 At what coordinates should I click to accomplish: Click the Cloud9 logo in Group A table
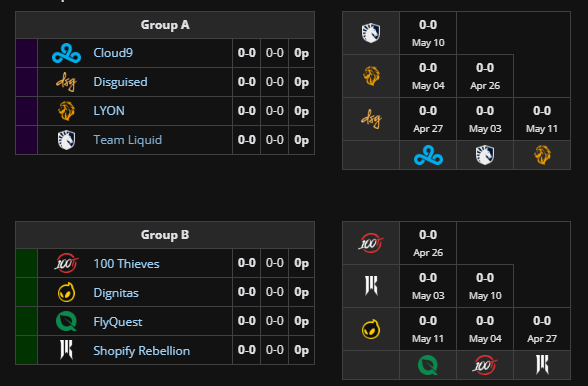(66, 53)
